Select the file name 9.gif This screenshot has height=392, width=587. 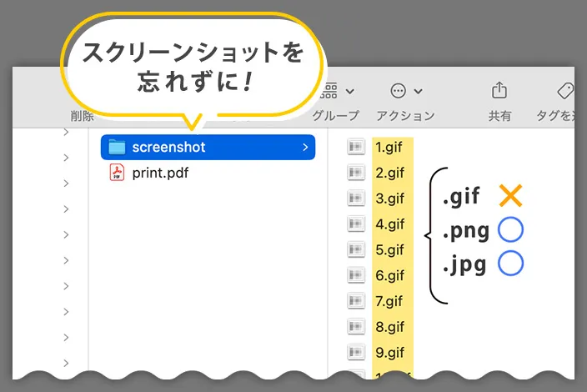389,352
